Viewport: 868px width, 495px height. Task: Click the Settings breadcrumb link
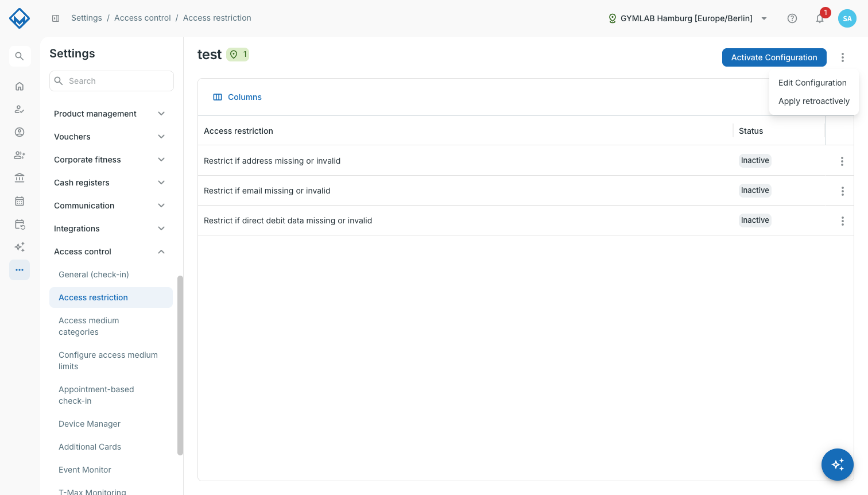(87, 18)
